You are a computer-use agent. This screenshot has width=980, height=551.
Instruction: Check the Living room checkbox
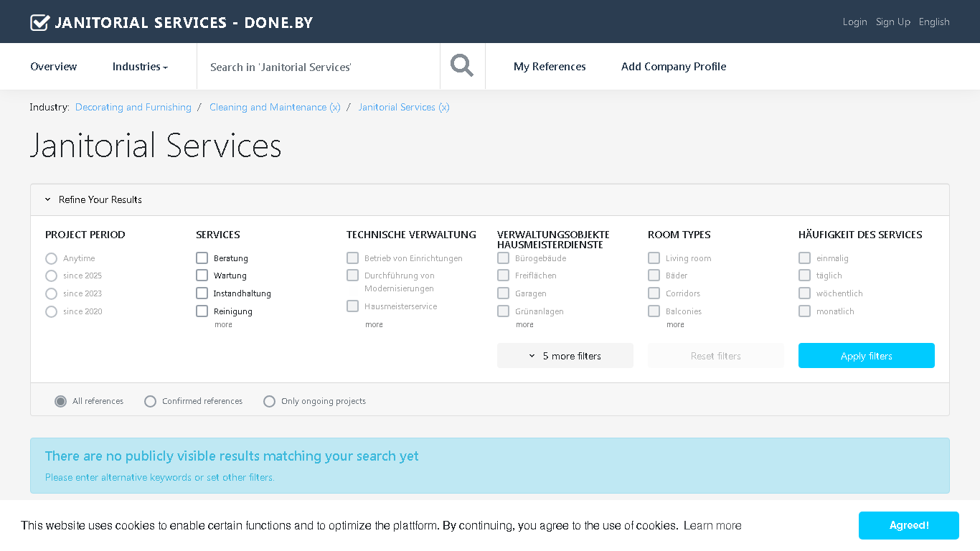point(654,258)
